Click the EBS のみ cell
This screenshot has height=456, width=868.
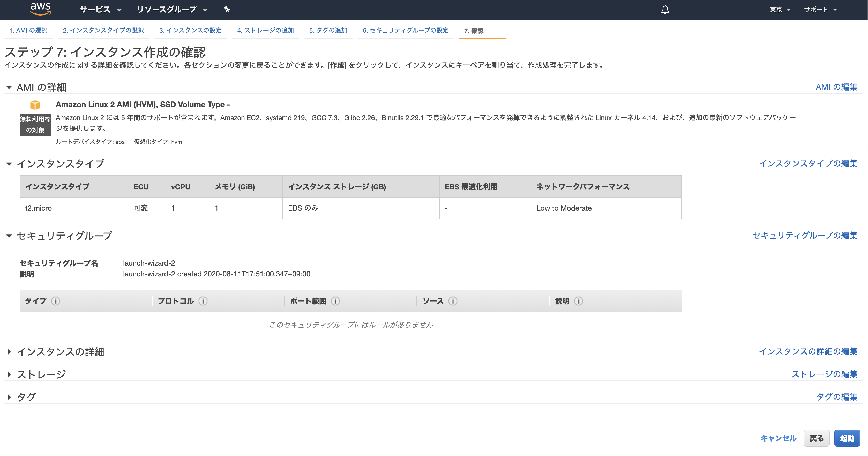pos(361,208)
